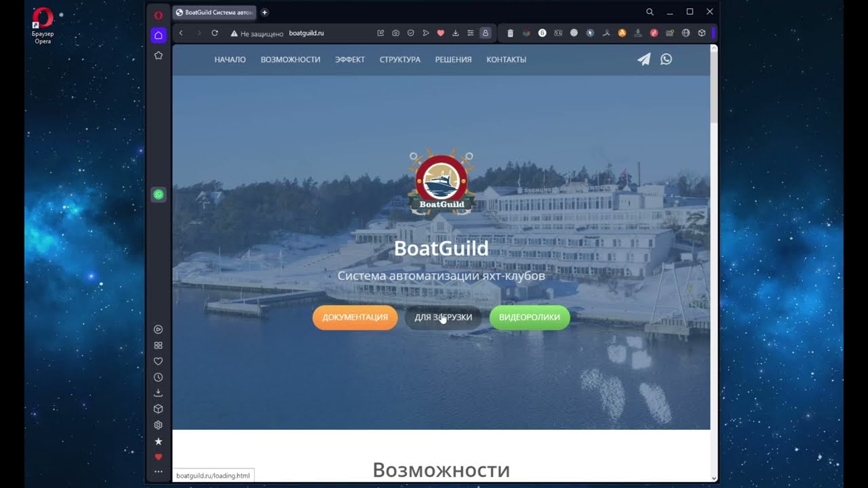Open downloads from the address bar arrow
The width and height of the screenshot is (868, 488).
click(x=456, y=33)
